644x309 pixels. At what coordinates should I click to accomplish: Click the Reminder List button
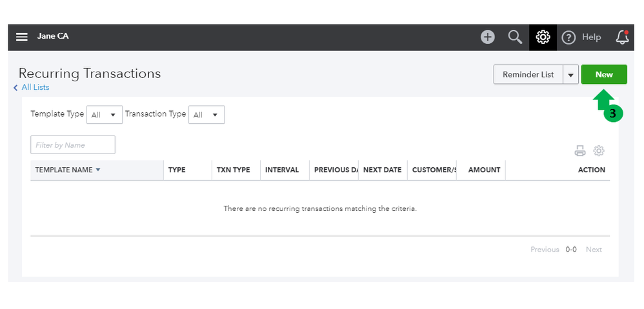(528, 75)
